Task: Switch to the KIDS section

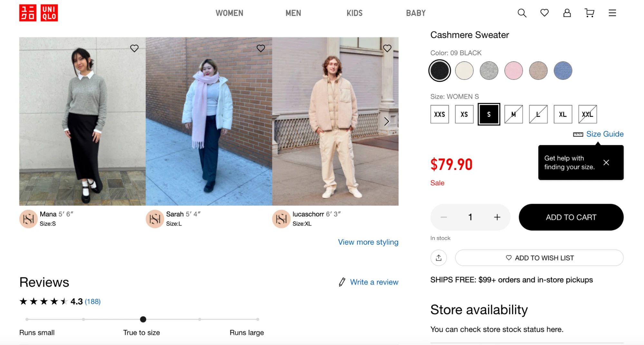Action: point(354,13)
